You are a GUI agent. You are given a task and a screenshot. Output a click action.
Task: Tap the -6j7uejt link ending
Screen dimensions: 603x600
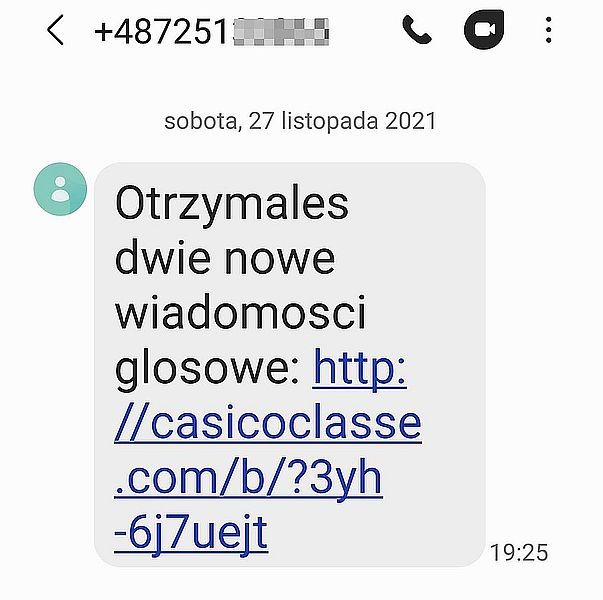tap(191, 533)
